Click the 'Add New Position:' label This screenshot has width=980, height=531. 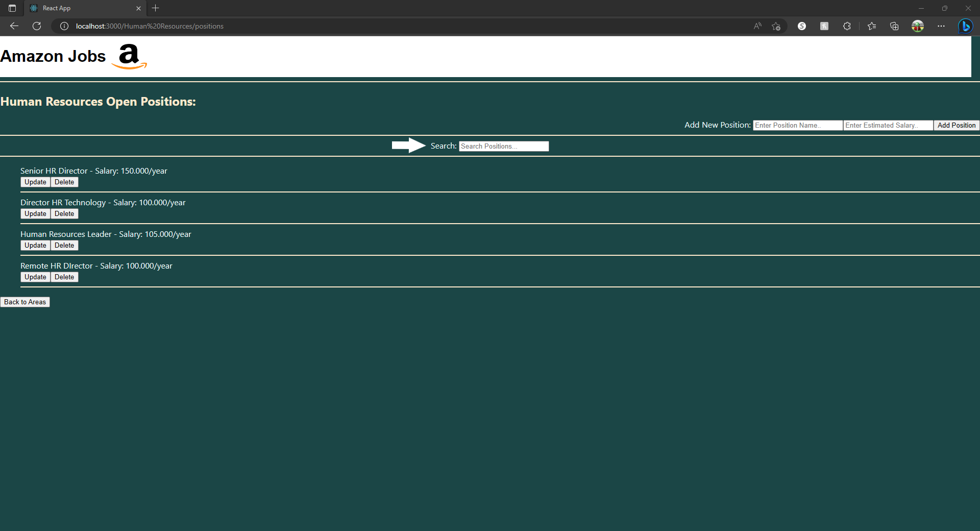[718, 125]
